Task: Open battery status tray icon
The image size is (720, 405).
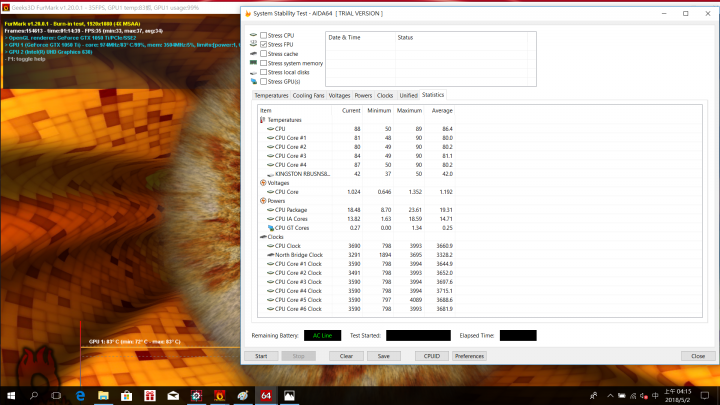Action: [621, 395]
